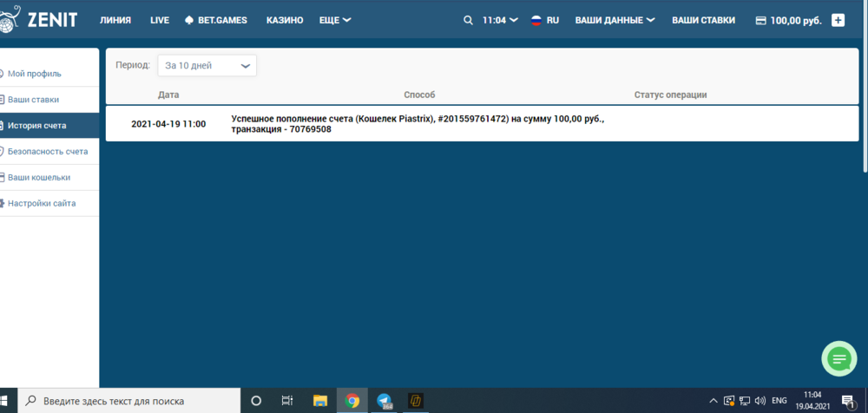The height and width of the screenshot is (413, 868).
Task: Click the wallet balance card icon
Action: [761, 21]
